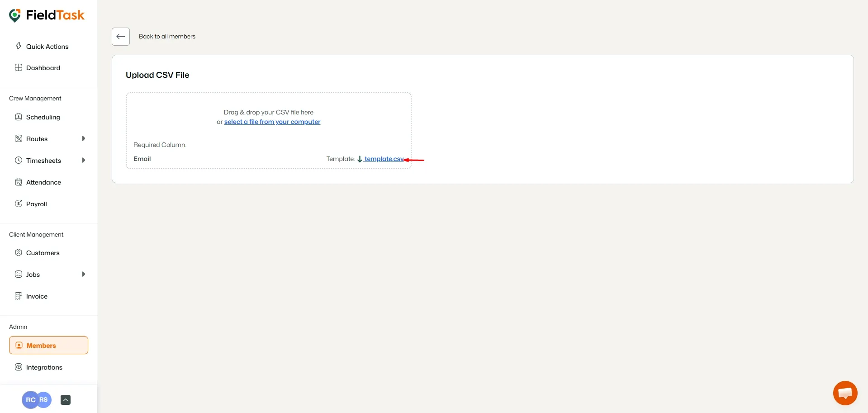
Task: Click the FieldTask logo
Action: 47,15
